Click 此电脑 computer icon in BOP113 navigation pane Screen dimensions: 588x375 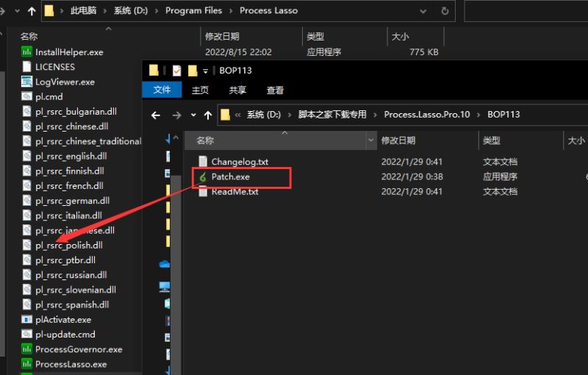point(165,287)
